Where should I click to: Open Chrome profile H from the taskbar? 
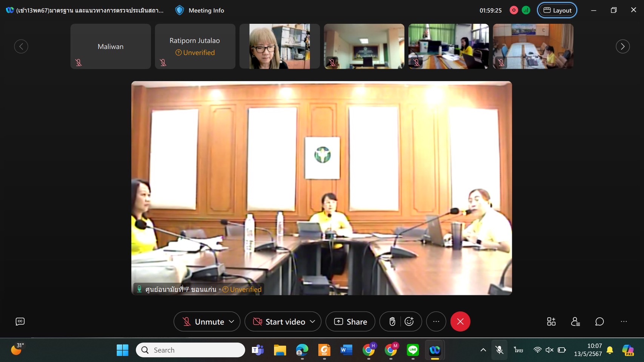pos(369,350)
